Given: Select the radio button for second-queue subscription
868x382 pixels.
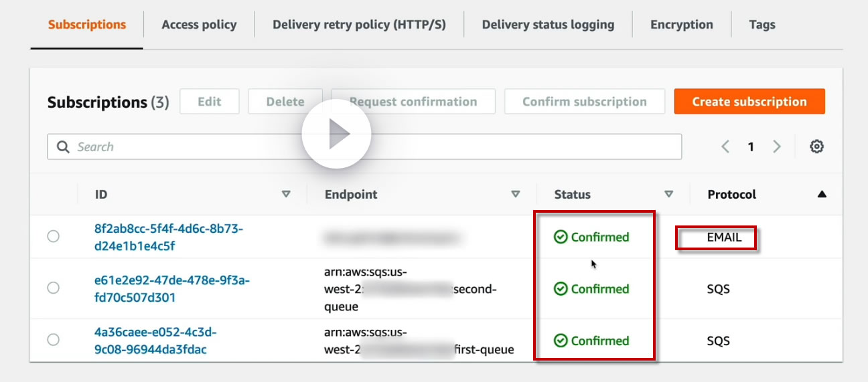Looking at the screenshot, I should click(54, 288).
